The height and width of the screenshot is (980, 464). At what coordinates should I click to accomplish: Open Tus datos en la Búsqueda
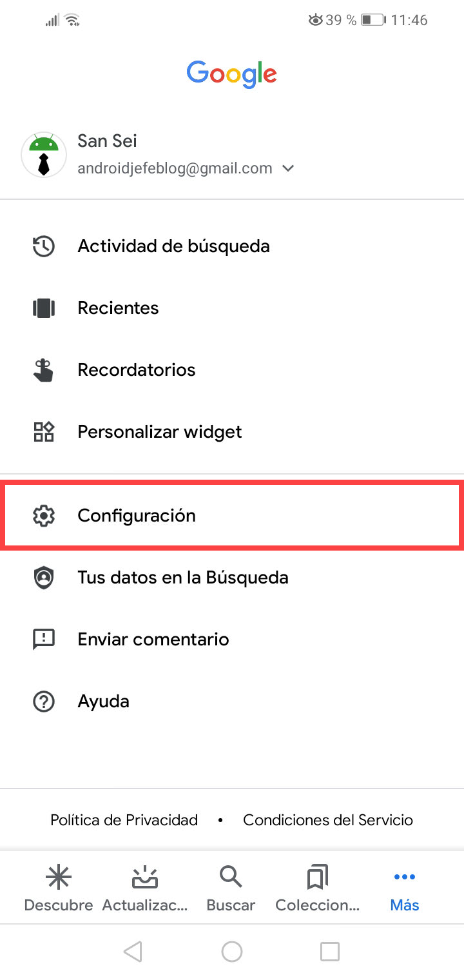click(x=182, y=578)
